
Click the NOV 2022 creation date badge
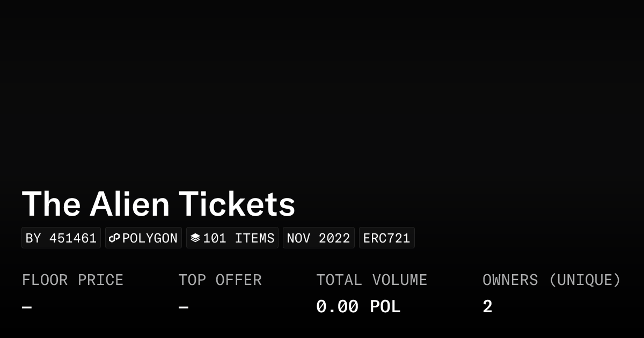pyautogui.click(x=318, y=238)
